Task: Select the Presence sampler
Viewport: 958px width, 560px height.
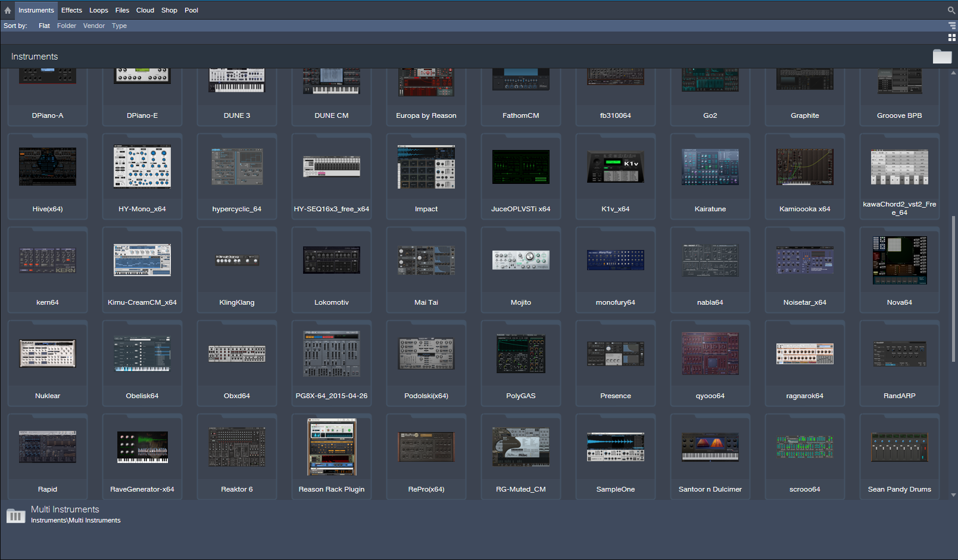Action: 616,364
